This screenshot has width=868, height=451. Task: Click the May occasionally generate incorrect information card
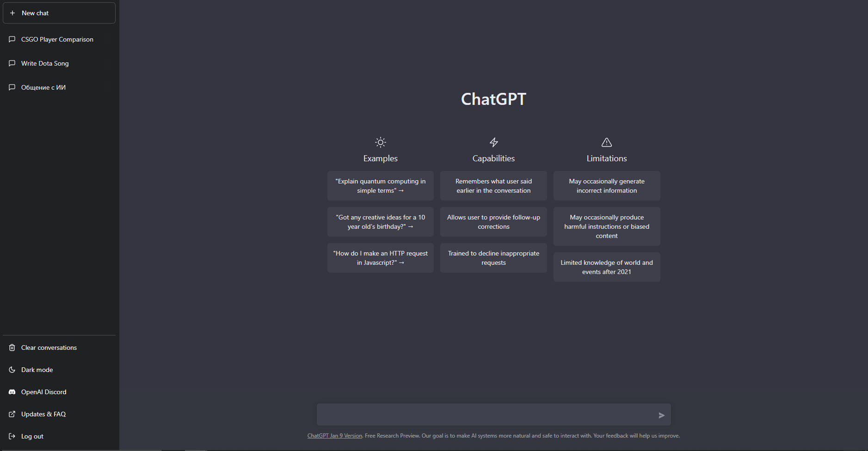(x=607, y=186)
